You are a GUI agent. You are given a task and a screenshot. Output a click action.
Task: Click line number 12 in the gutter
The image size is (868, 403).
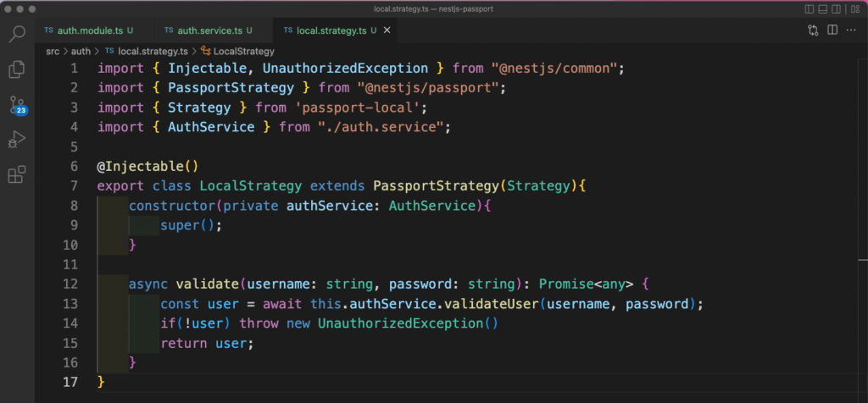point(72,284)
